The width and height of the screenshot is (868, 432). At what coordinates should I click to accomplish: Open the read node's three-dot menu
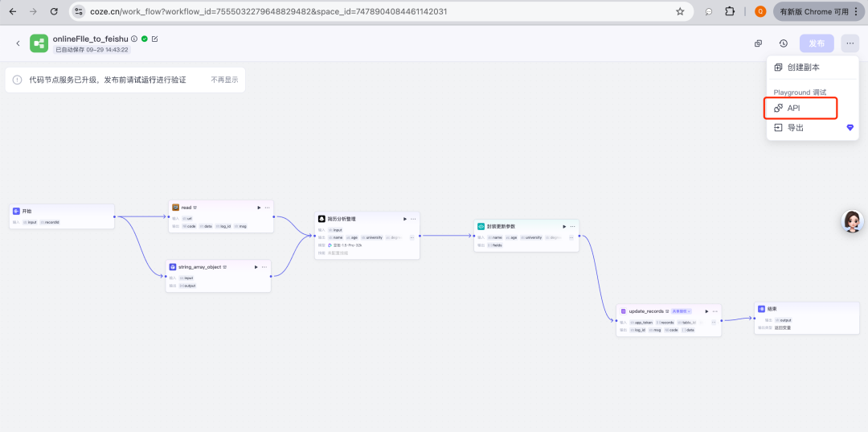click(267, 208)
